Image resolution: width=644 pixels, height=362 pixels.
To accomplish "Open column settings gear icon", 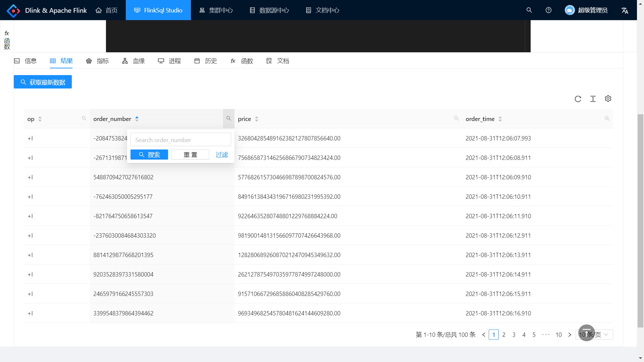I will pos(608,99).
